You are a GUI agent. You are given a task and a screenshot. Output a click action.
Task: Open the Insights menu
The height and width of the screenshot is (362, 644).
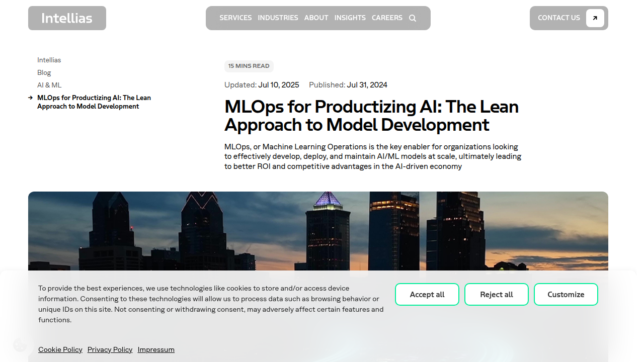coord(350,18)
